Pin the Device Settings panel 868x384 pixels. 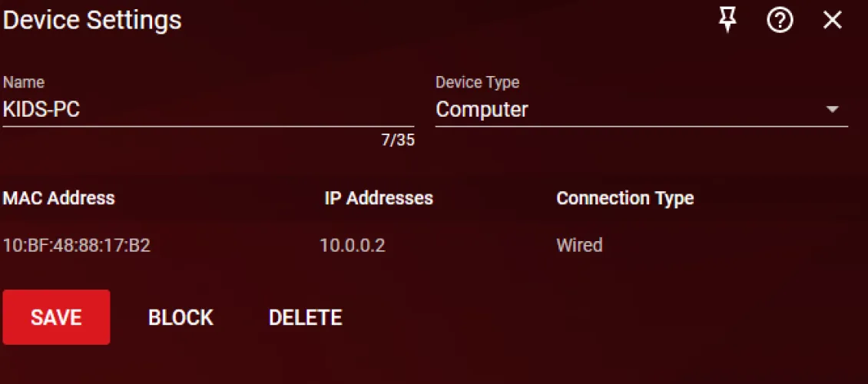point(727,21)
